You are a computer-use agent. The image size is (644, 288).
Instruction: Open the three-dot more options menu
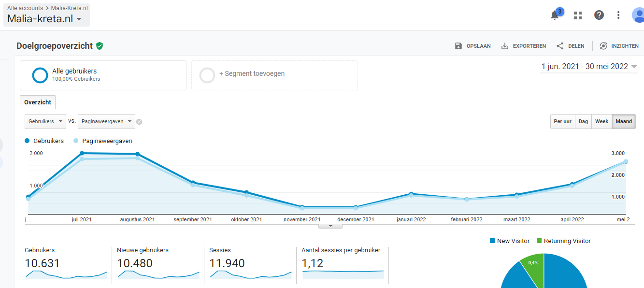(x=618, y=15)
